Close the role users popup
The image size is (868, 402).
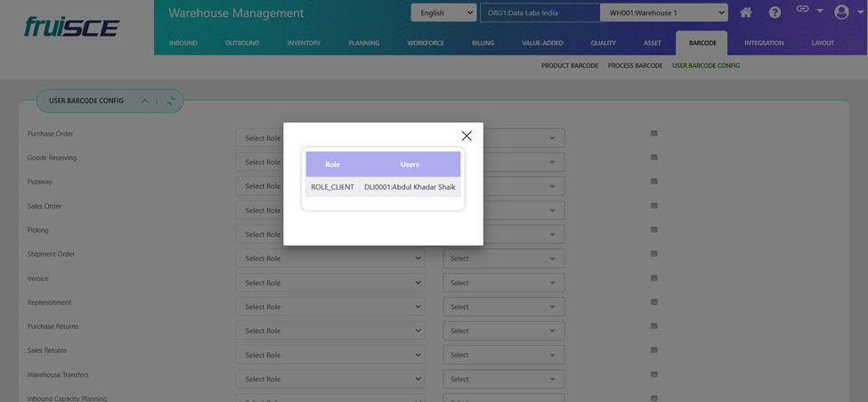[466, 136]
